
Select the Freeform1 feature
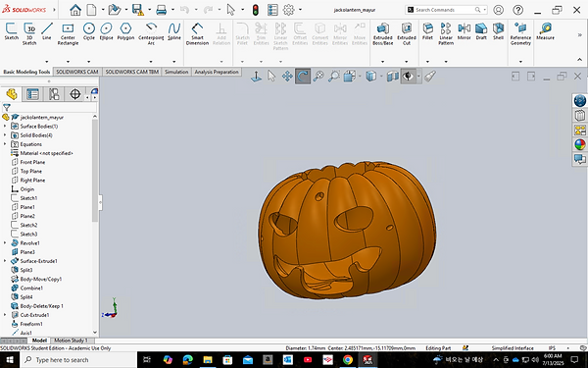(x=31, y=324)
